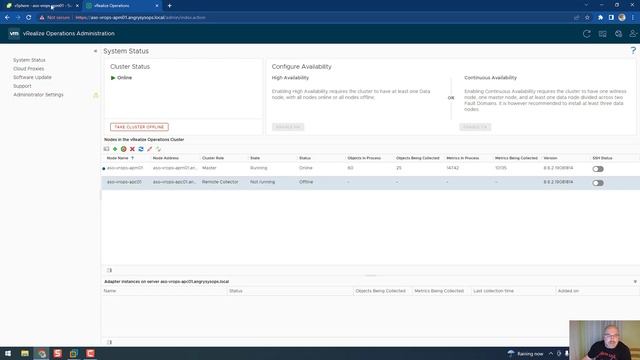The width and height of the screenshot is (640, 360).
Task: Click the Not secure warning icon
Action: pos(42,18)
